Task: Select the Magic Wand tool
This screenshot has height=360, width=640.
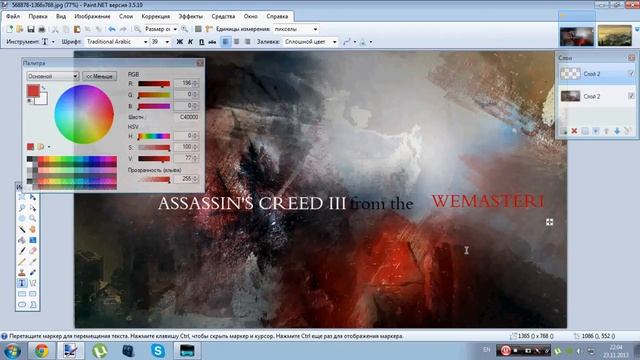Action: pyautogui.click(x=22, y=229)
